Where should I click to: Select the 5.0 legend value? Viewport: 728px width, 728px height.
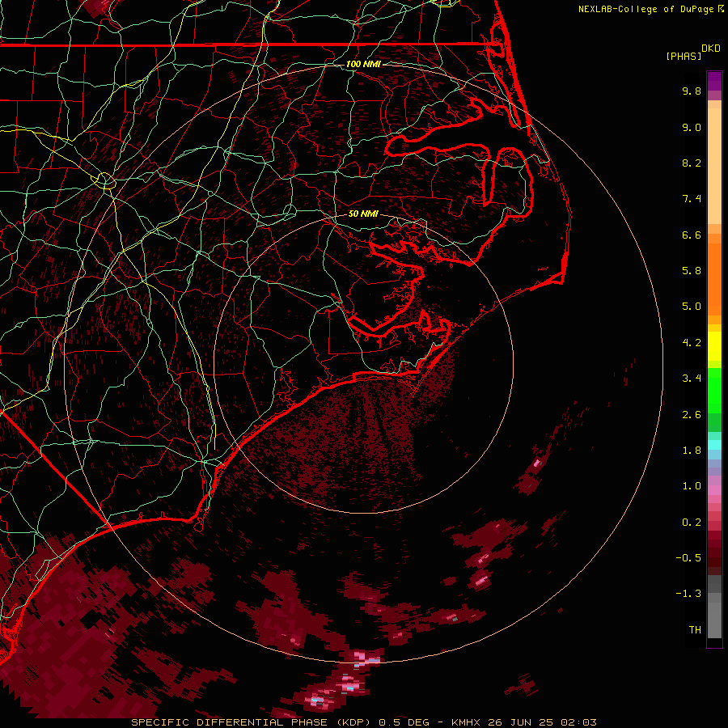pos(692,307)
